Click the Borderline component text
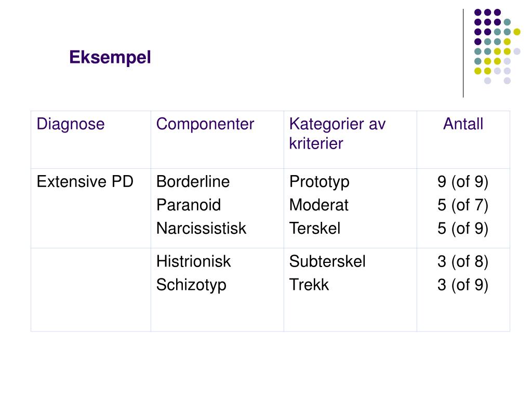Screen dimensions: 532x399 (193, 181)
